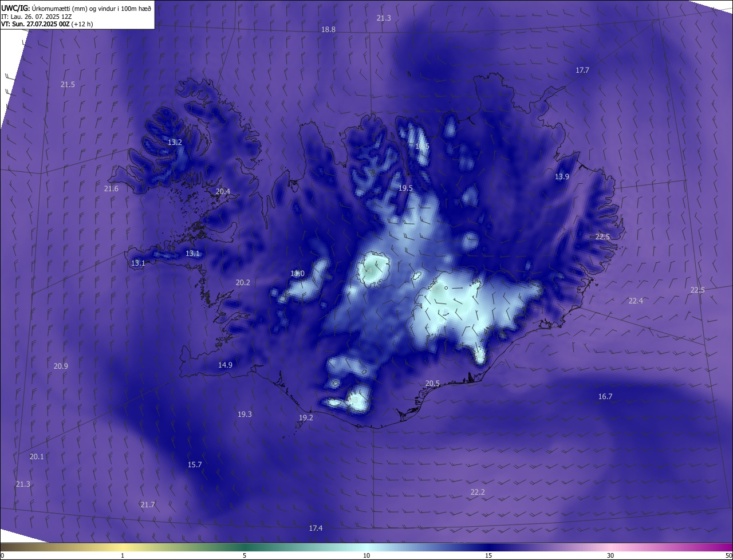733x560 pixels.
Task: Click the map value 14.9
Action: pos(225,365)
